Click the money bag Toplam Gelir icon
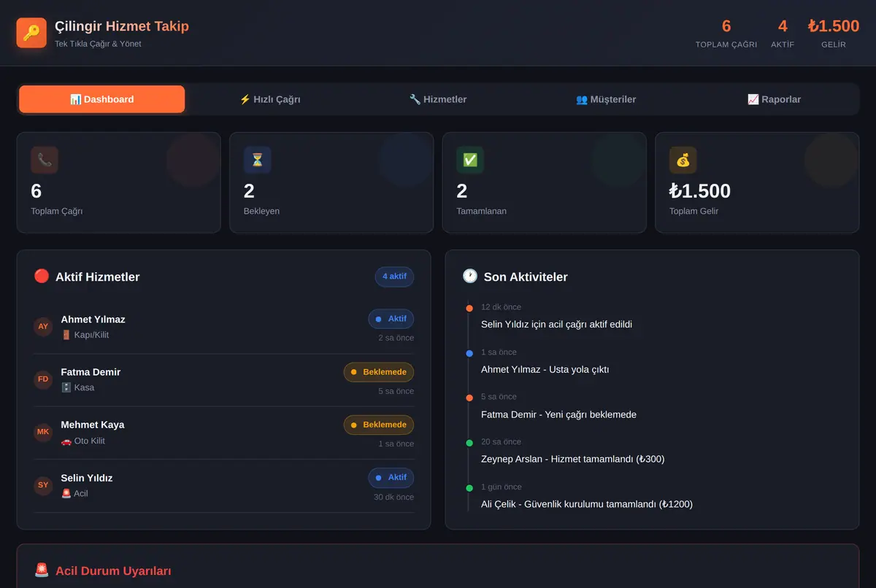The image size is (876, 588). click(683, 160)
